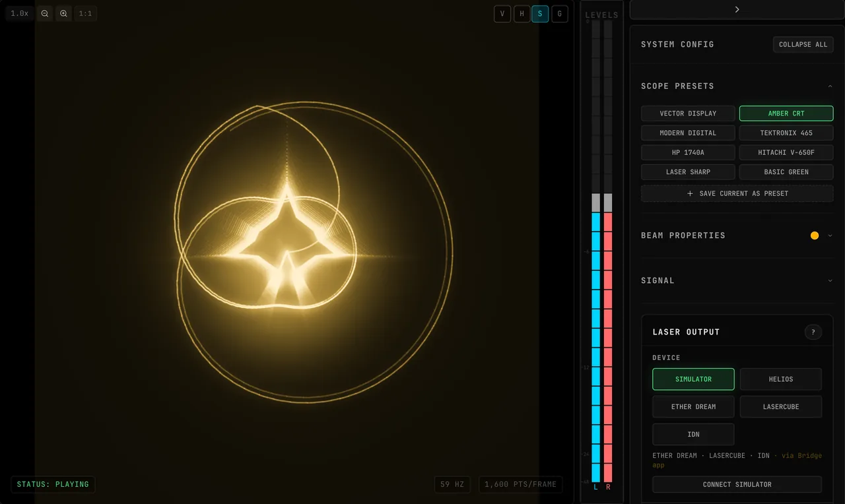Choose the Ether Dream device
Viewport: 845px width, 504px height.
click(693, 407)
